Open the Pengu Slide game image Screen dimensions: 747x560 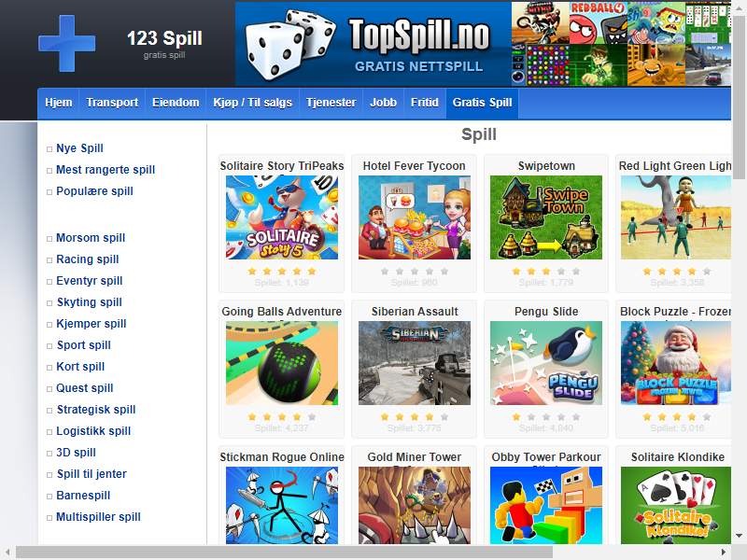(x=546, y=363)
